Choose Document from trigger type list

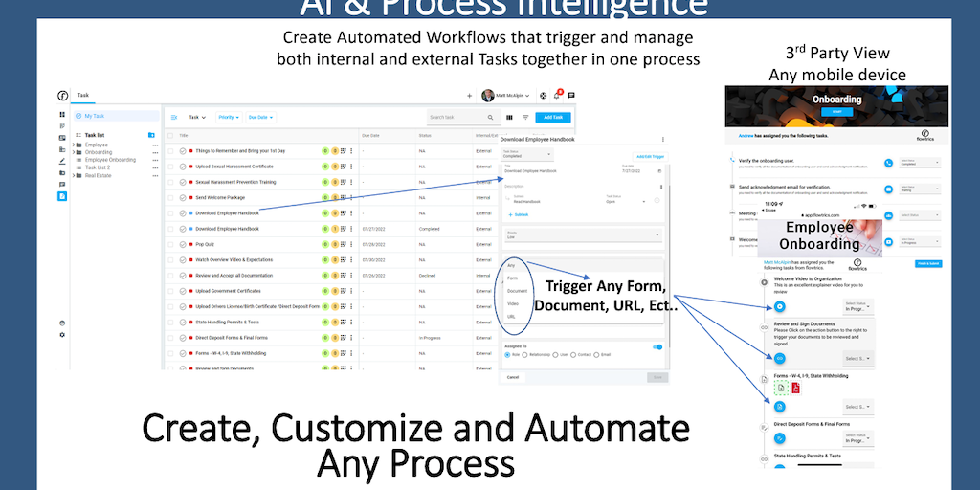pyautogui.click(x=517, y=291)
